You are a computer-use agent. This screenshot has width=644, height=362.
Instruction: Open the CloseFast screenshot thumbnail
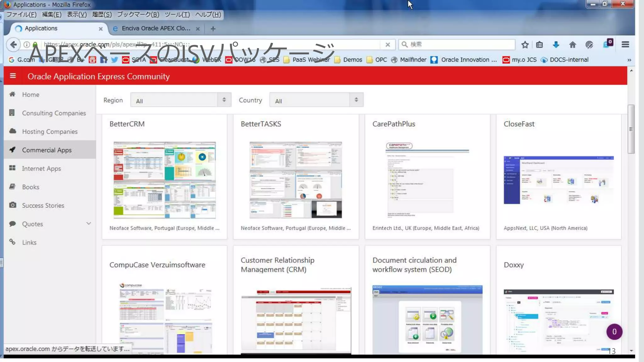pyautogui.click(x=558, y=180)
